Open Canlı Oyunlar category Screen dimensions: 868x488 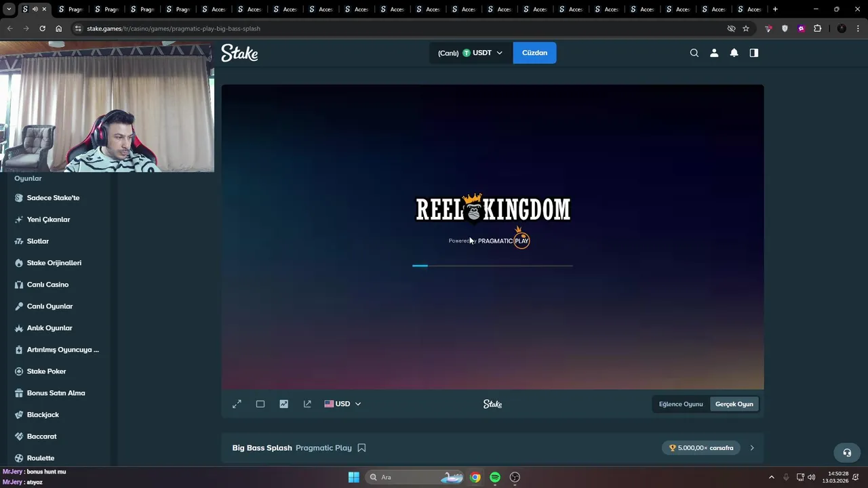(50, 306)
